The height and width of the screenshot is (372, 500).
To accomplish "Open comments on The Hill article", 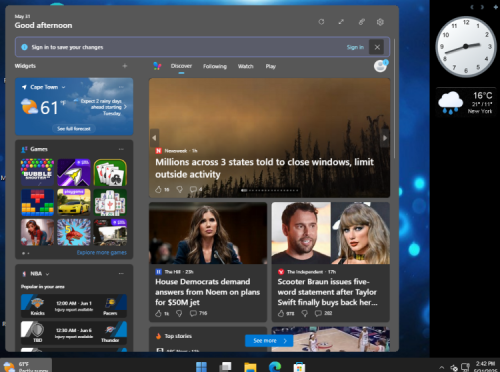I will (x=198, y=313).
